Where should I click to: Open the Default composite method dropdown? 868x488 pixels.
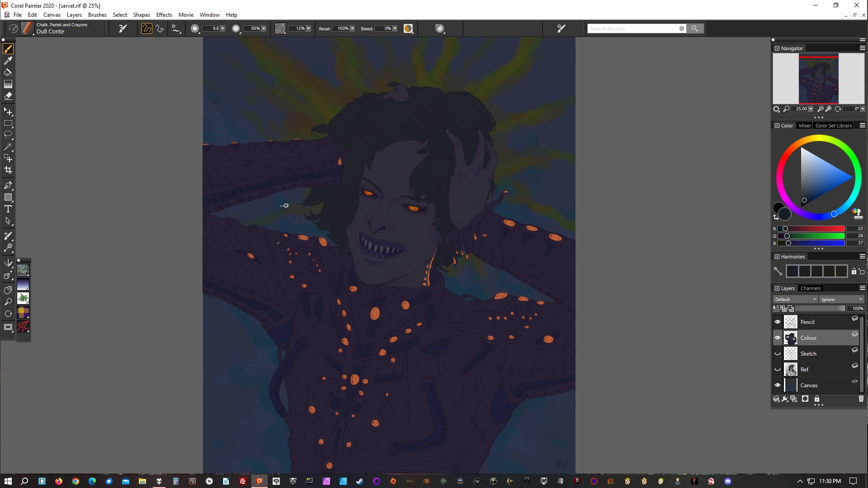795,299
